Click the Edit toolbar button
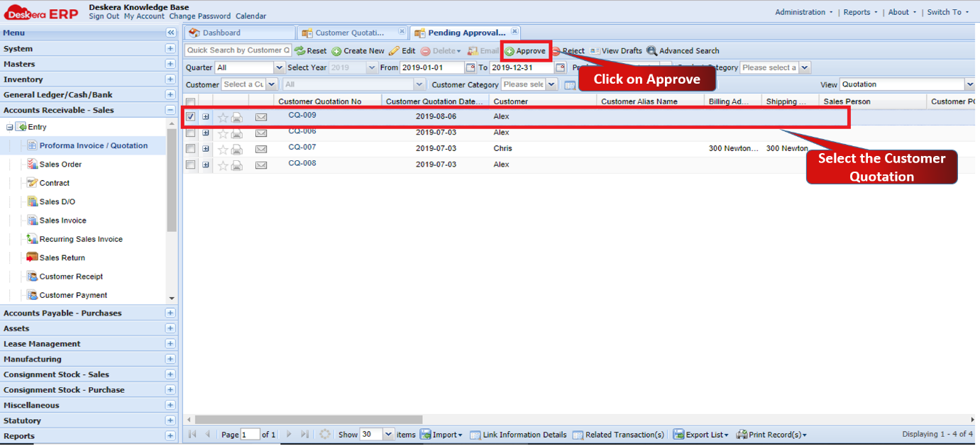 point(402,51)
